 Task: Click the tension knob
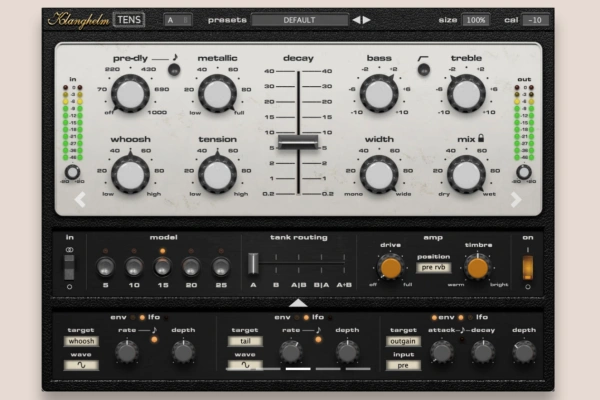[x=217, y=175]
